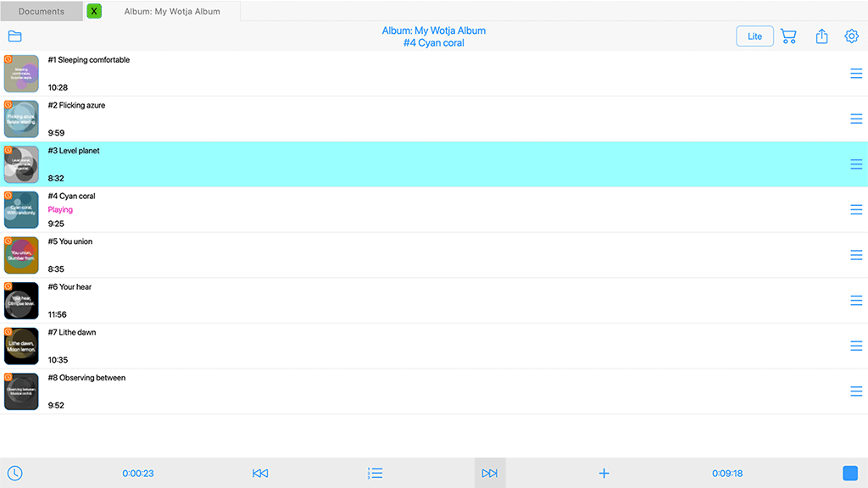Open menu handle for #1 Sleeping comfortable
868x488 pixels.
tap(856, 74)
